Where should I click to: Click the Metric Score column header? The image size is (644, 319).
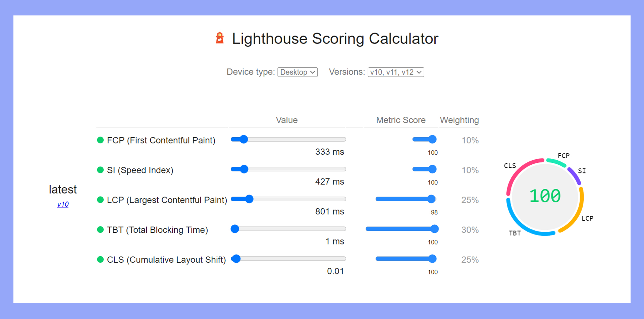coord(400,120)
